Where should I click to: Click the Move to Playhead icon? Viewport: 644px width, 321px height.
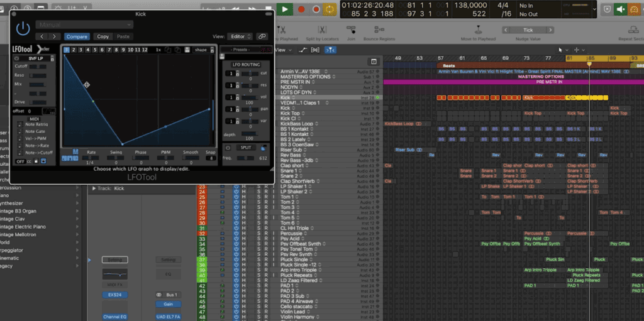(478, 30)
